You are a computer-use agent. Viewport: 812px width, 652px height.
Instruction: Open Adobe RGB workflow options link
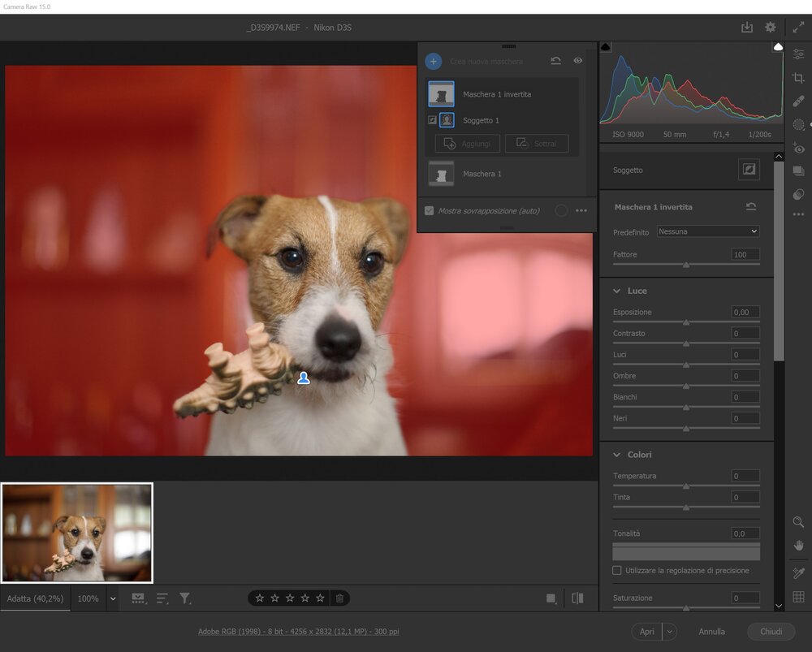coord(298,631)
